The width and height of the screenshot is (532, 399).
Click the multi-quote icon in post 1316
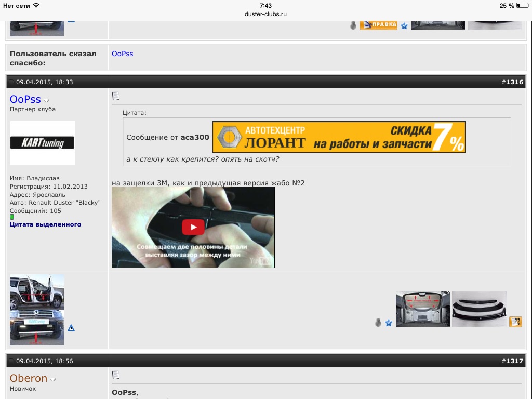pos(515,322)
